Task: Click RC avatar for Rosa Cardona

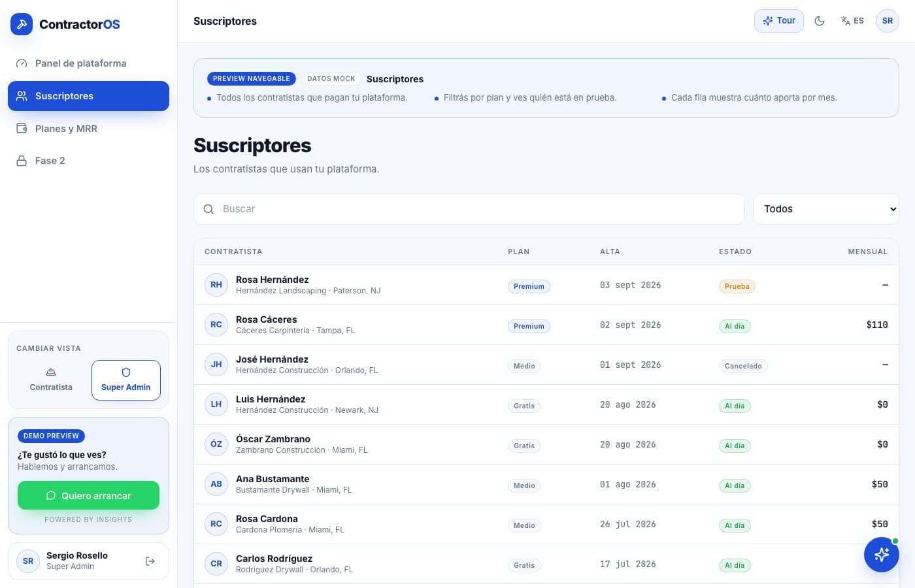Action: 216,524
